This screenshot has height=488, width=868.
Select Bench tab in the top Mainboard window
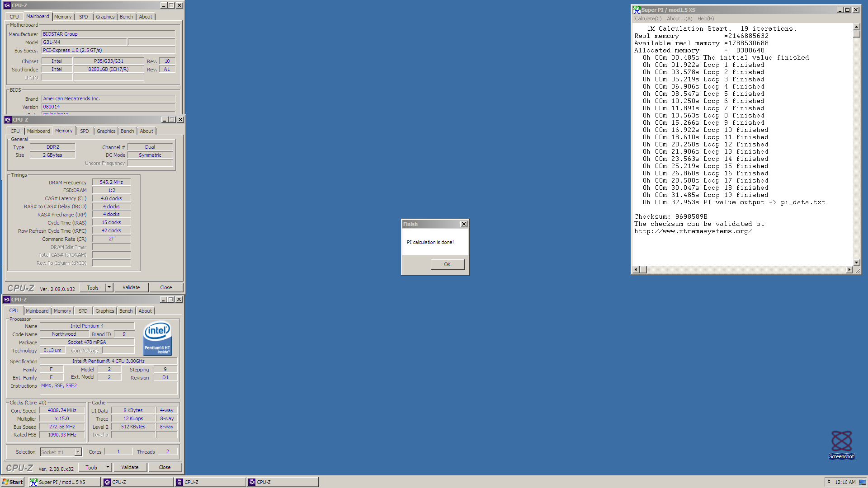(127, 17)
